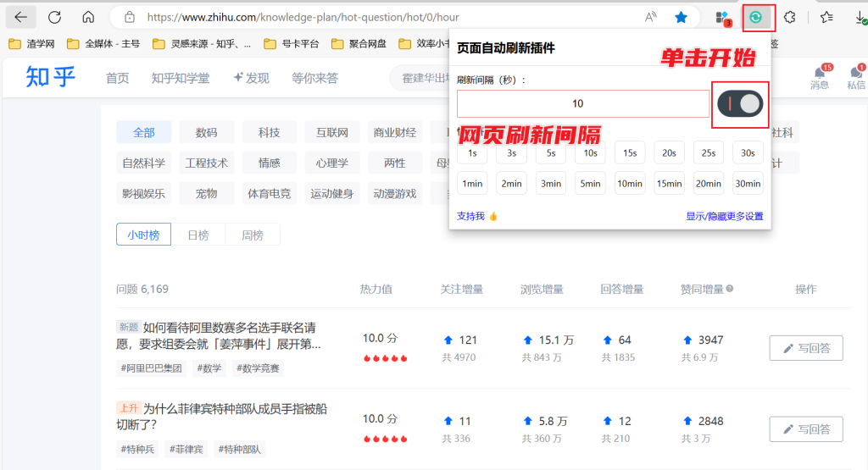868x470 pixels.
Task: View site info via the lock icon
Action: [130, 17]
